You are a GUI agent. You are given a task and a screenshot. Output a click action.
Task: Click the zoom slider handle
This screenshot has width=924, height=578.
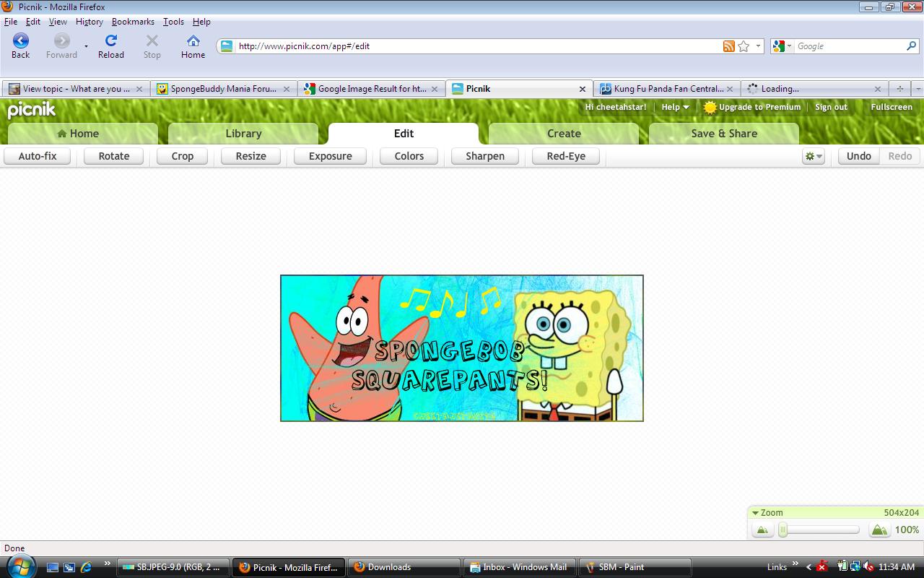coord(783,530)
